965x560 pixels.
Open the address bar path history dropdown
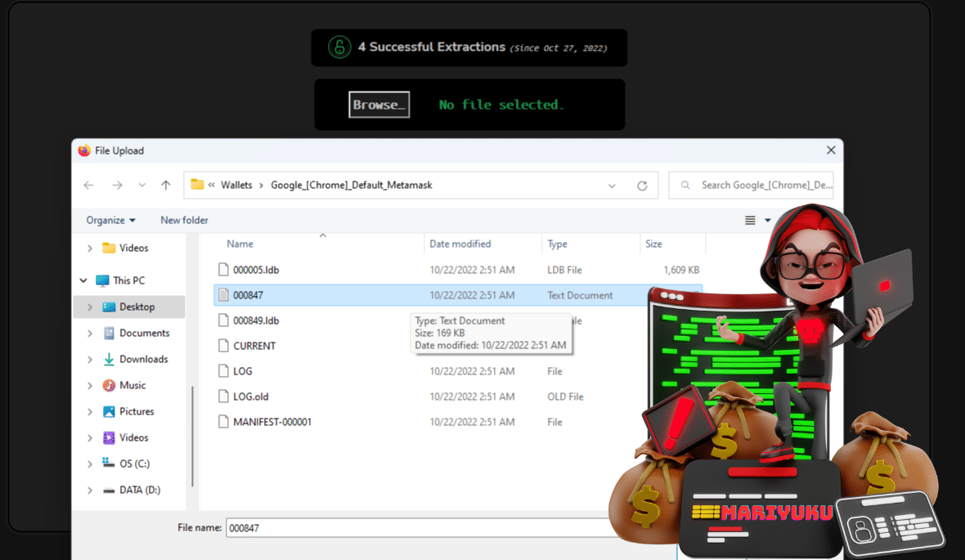612,186
